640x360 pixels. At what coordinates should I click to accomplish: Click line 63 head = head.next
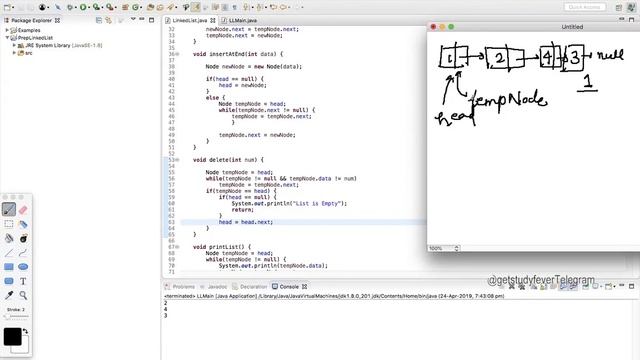pos(246,222)
